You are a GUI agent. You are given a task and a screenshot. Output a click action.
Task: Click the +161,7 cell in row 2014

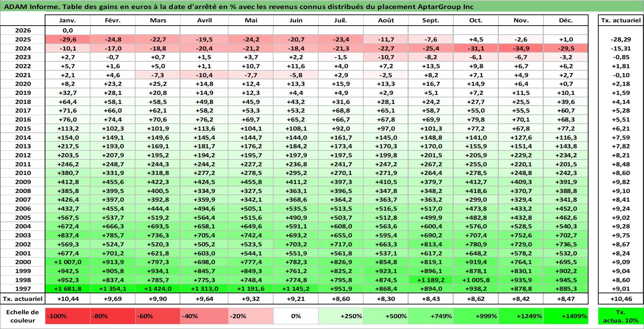coord(341,137)
